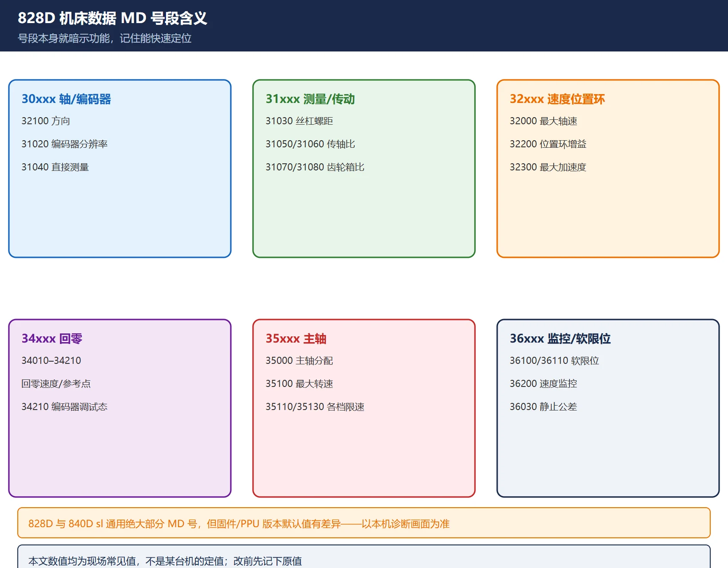Click "31040 直接测量" text
Screen dimensions: 728x568
click(55, 167)
